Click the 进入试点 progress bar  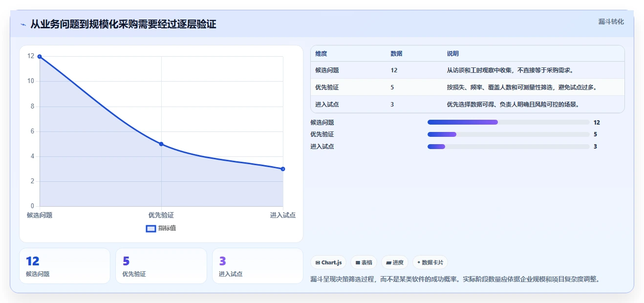[508, 147]
